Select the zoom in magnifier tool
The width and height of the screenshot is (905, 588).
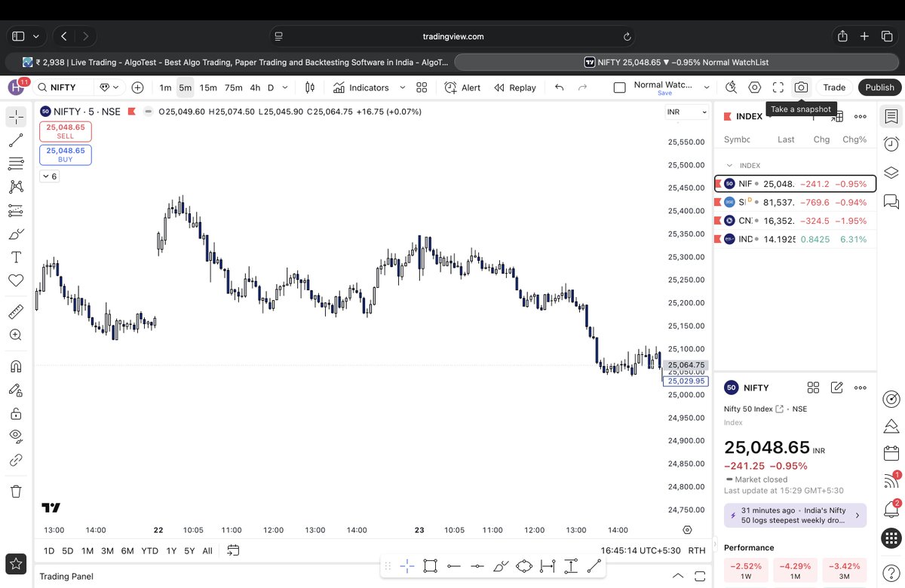tap(16, 335)
